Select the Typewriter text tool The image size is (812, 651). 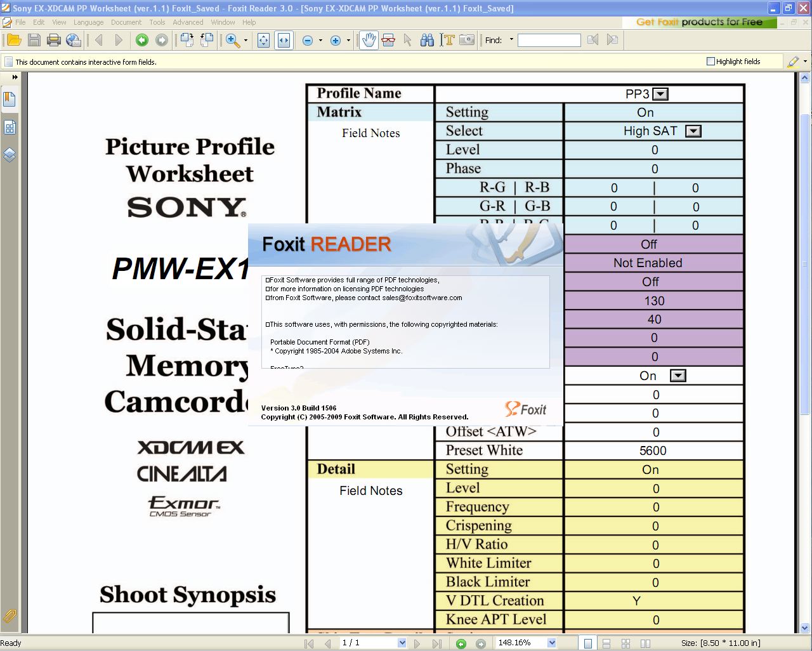[447, 40]
